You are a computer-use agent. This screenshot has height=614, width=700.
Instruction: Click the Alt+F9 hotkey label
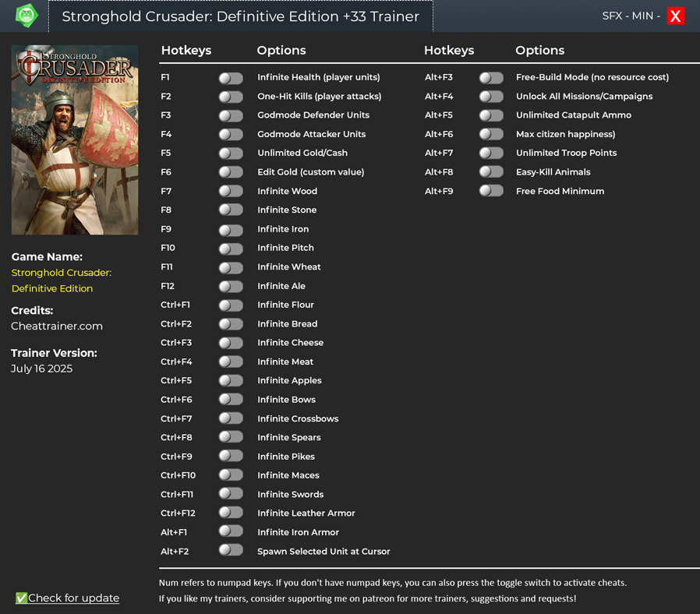pyautogui.click(x=439, y=192)
